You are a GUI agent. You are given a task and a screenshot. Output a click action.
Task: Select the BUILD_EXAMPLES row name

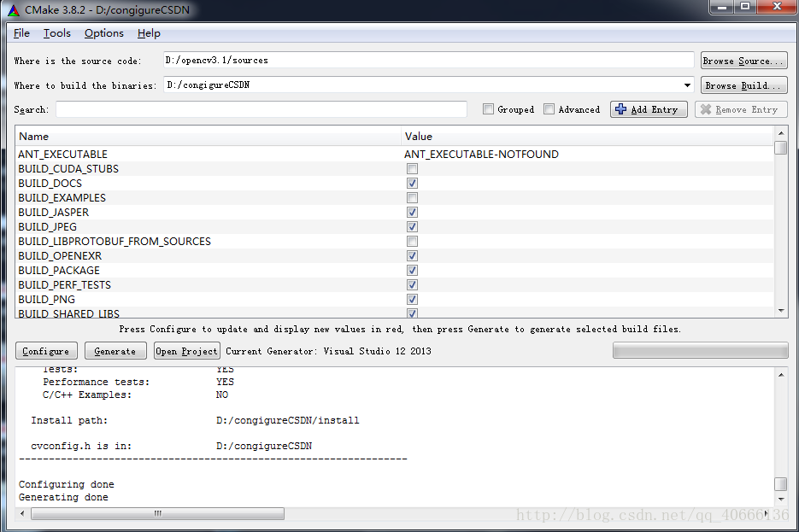[62, 197]
